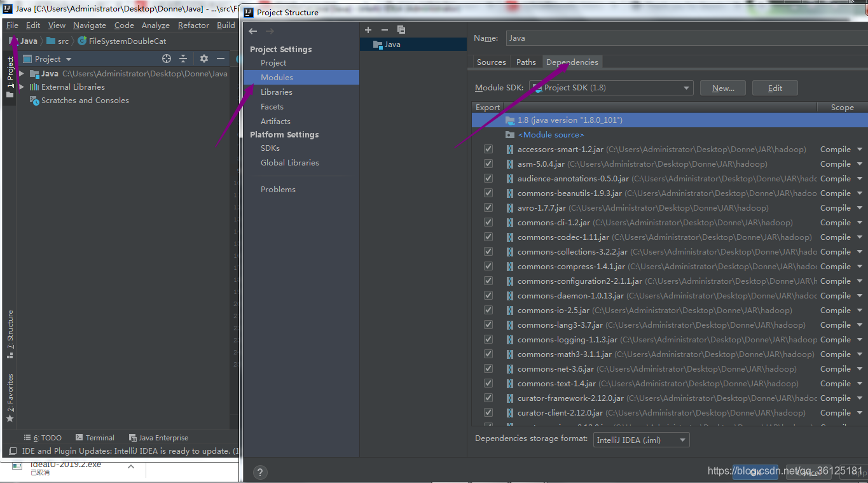This screenshot has width=868, height=483.
Task: Open the Favorites tool window stripe
Action: (x=10, y=398)
